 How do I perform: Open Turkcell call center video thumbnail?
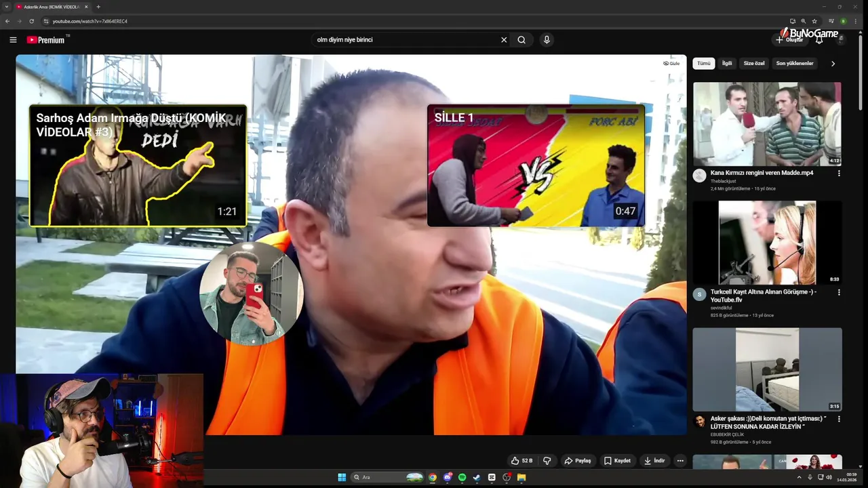click(767, 243)
